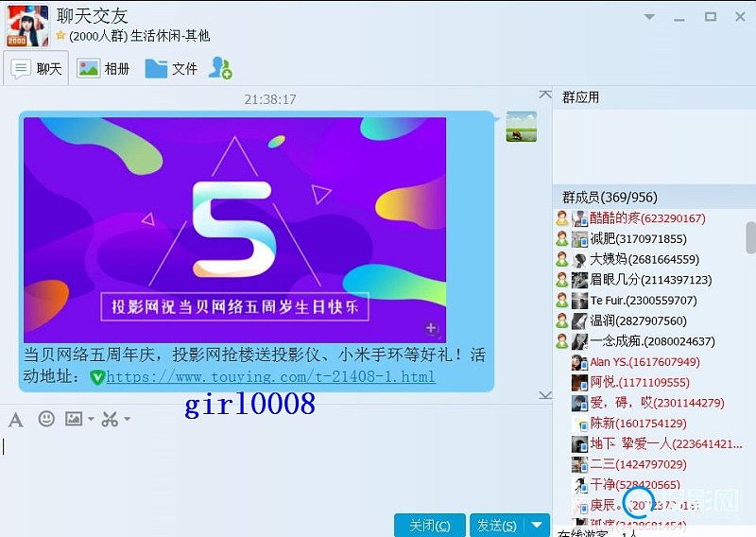The height and width of the screenshot is (537, 756).
Task: Click the star icon beside group info
Action: point(60,35)
